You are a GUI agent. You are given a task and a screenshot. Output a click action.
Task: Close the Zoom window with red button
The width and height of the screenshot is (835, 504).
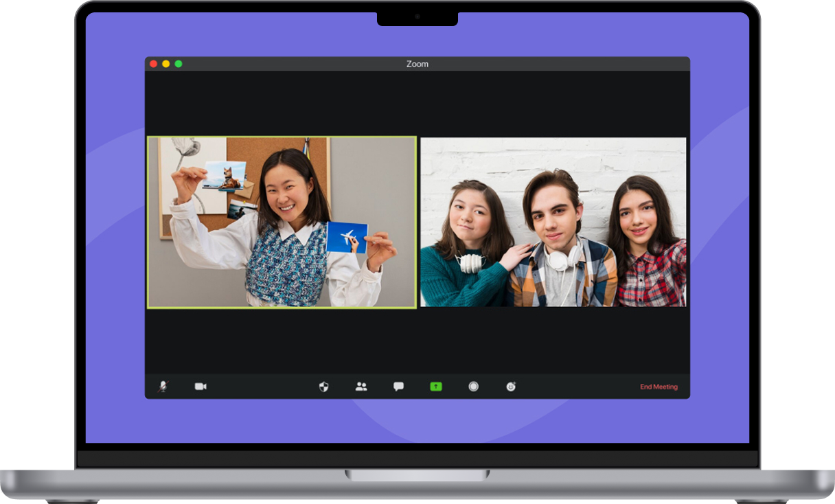[x=154, y=64]
